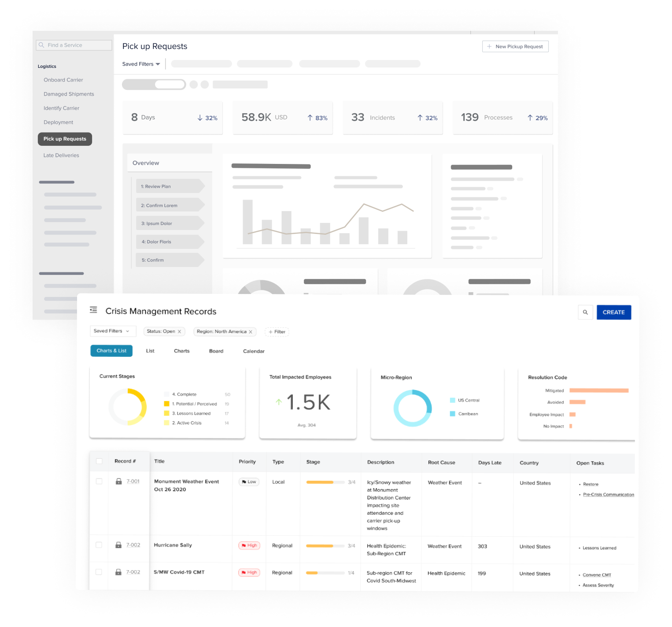
Task: Switch to the Calendar tab
Action: click(254, 351)
